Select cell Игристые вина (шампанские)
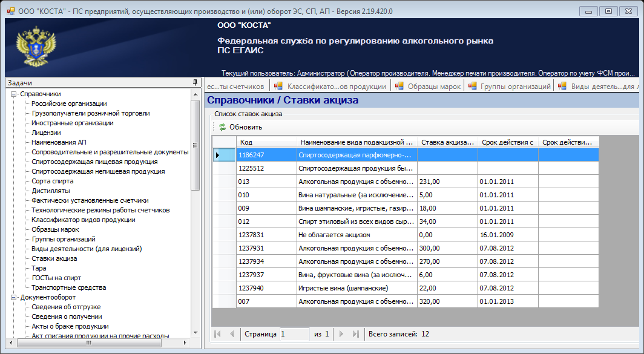The image size is (644, 354). tap(357, 288)
